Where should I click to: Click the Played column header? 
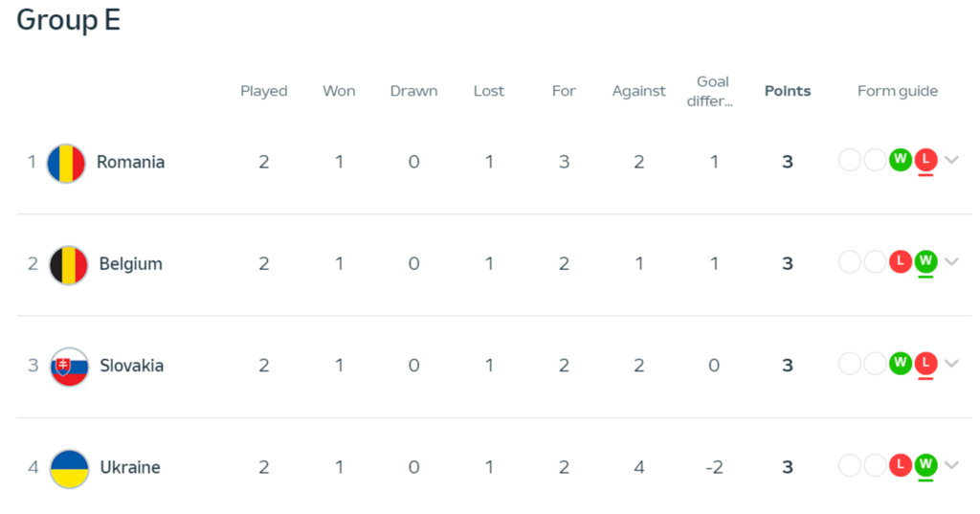[264, 91]
